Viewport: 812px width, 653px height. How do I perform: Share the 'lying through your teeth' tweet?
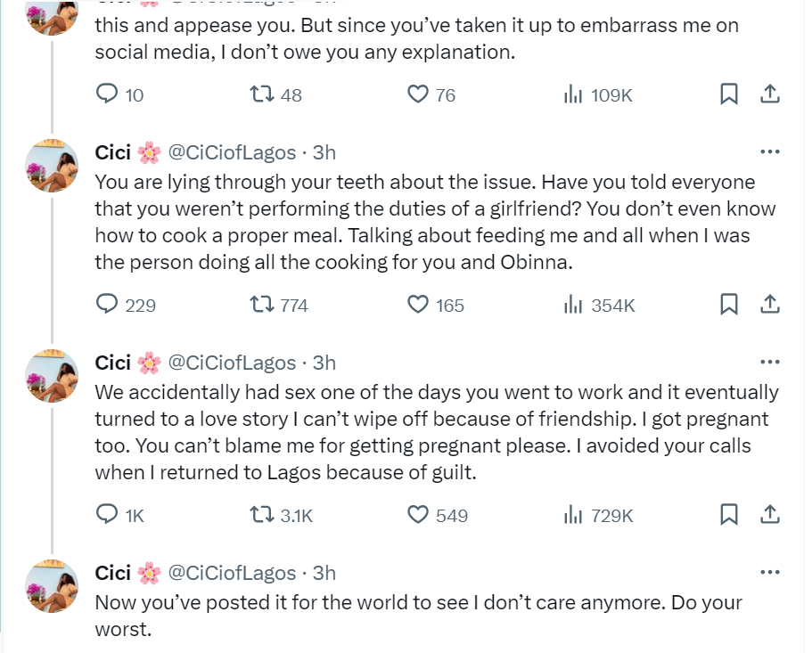coord(770,305)
